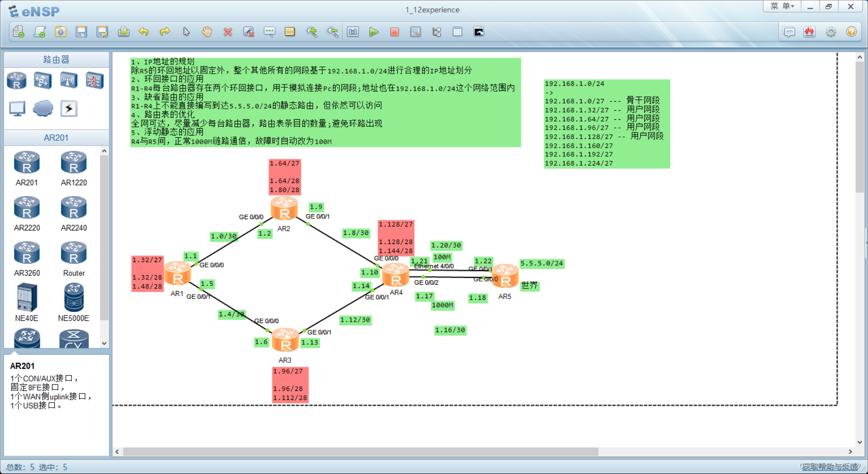Open the data capture tool icon

[x=415, y=32]
